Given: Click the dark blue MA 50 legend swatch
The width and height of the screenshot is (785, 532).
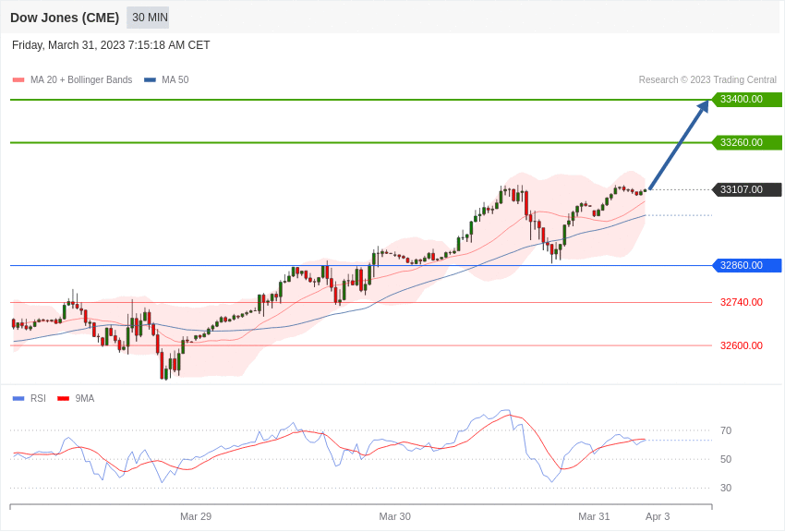Looking at the screenshot, I should pos(150,79).
